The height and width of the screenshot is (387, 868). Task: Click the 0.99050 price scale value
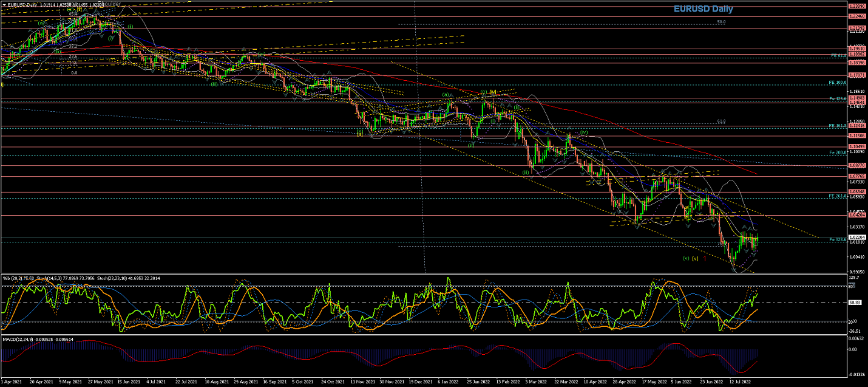[856, 272]
